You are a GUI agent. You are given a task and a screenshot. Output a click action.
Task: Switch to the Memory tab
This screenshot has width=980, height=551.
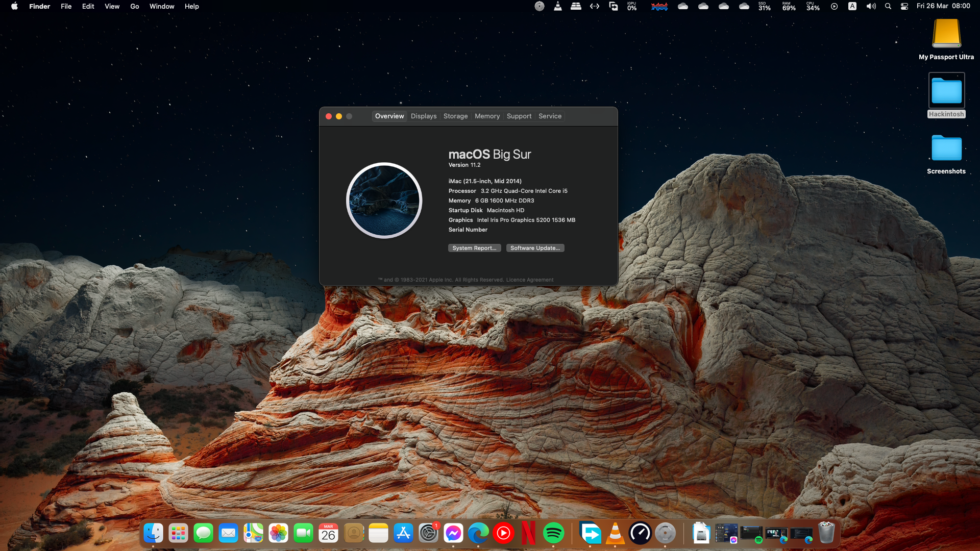[487, 116]
